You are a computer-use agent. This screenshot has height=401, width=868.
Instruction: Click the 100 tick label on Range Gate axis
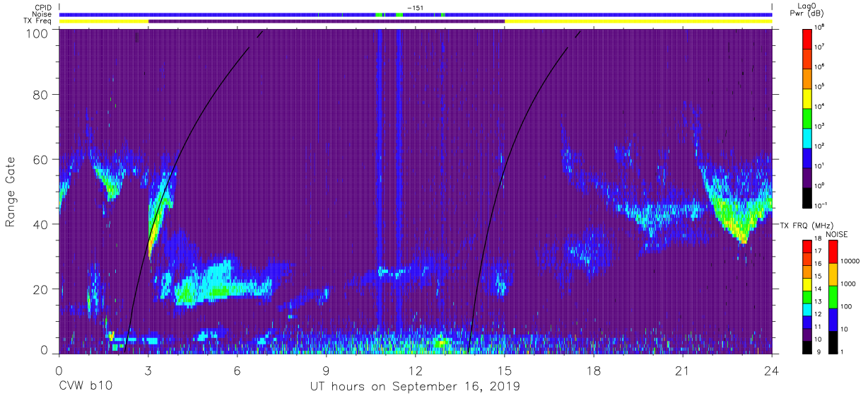(37, 33)
